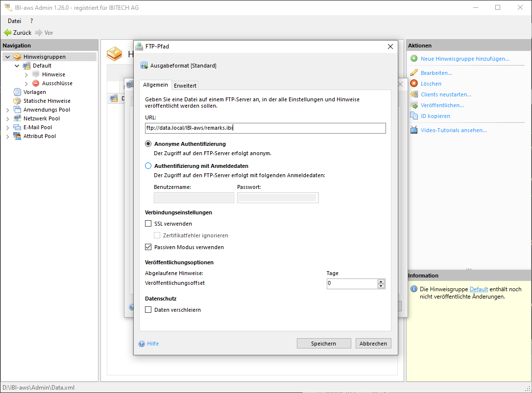Open the Datei menu
Viewport: 532px width, 393px height.
tap(14, 21)
